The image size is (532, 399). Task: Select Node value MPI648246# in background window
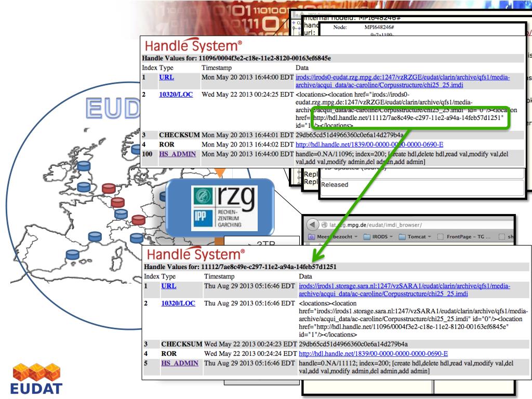point(379,27)
